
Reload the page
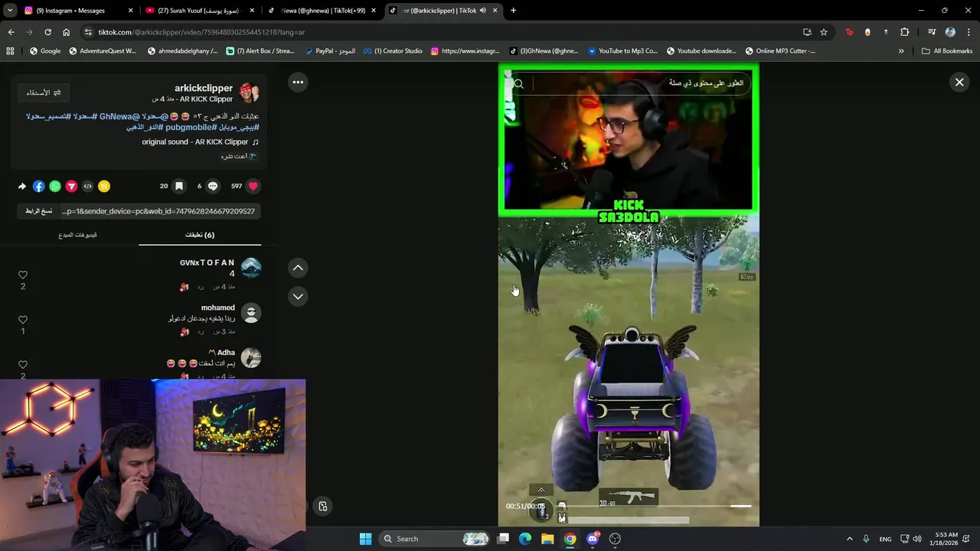[47, 32]
